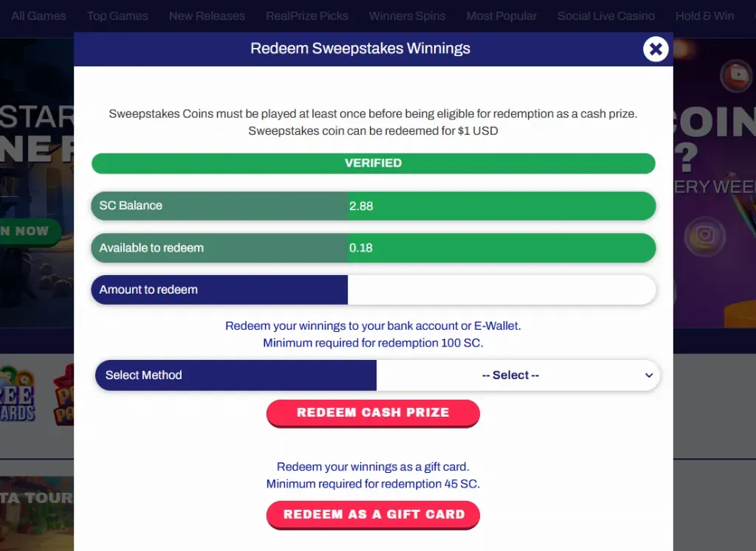The image size is (756, 551).
Task: Click the green Verified status bar
Action: tap(373, 163)
